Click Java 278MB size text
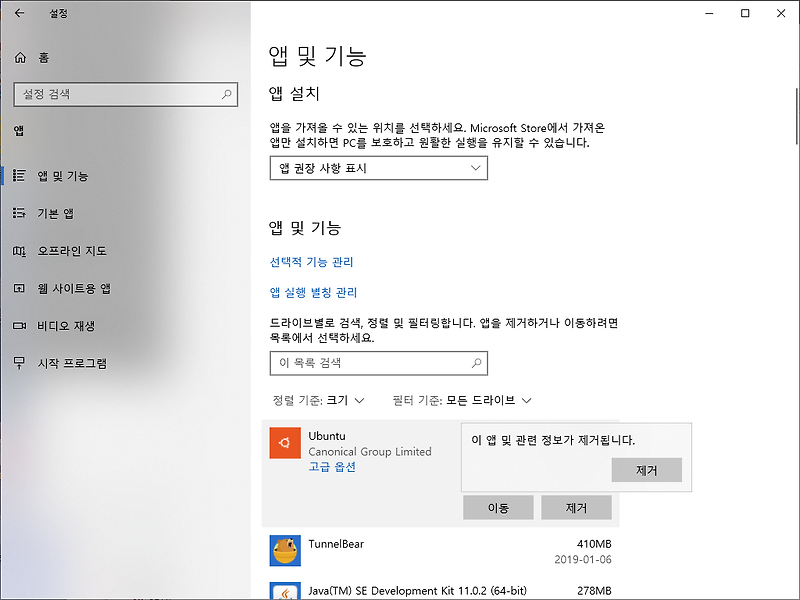800x600 pixels. click(594, 591)
